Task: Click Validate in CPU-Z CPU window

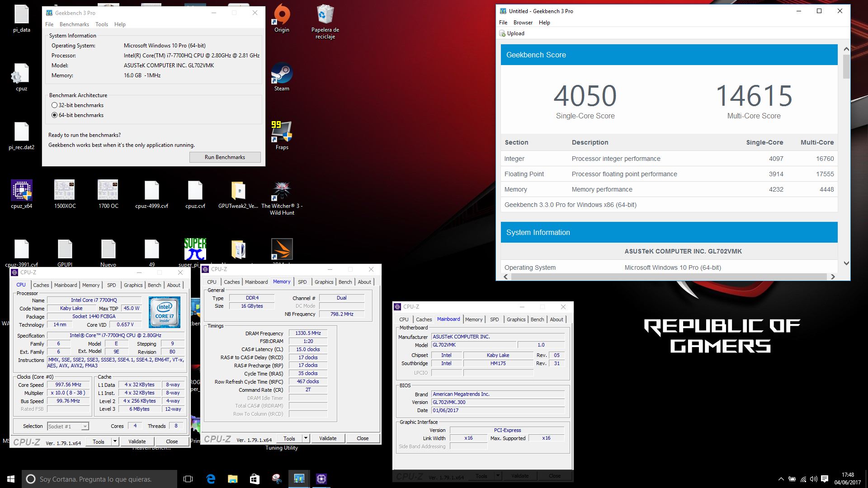Action: pyautogui.click(x=137, y=441)
